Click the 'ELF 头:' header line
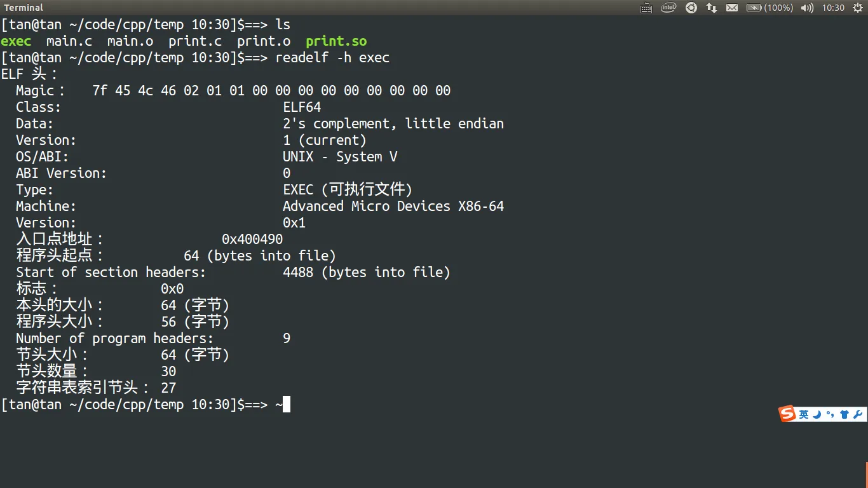Viewport: 868px width, 488px height. (29, 74)
